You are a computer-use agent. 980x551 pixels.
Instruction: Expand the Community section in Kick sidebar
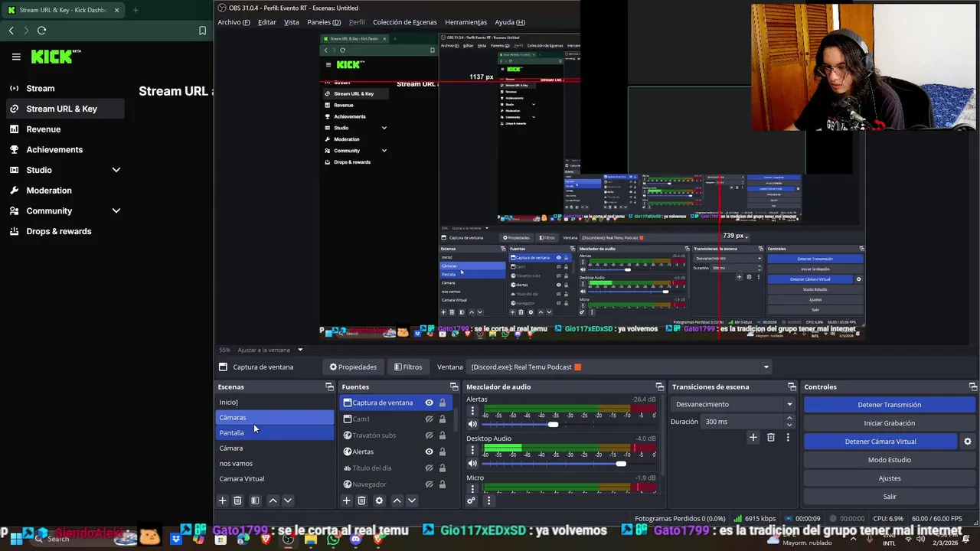(x=116, y=211)
